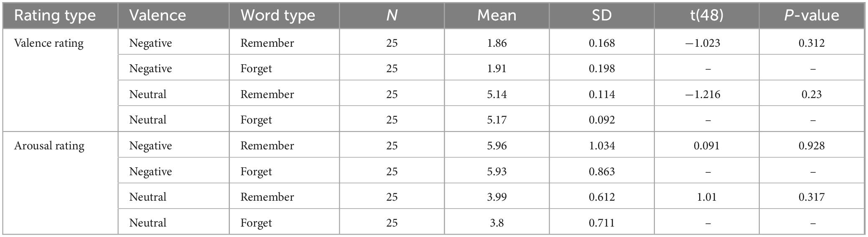Image resolution: width=868 pixels, height=237 pixels.
Task: Click the P-value cell showing 0.928
Action: [x=812, y=146]
